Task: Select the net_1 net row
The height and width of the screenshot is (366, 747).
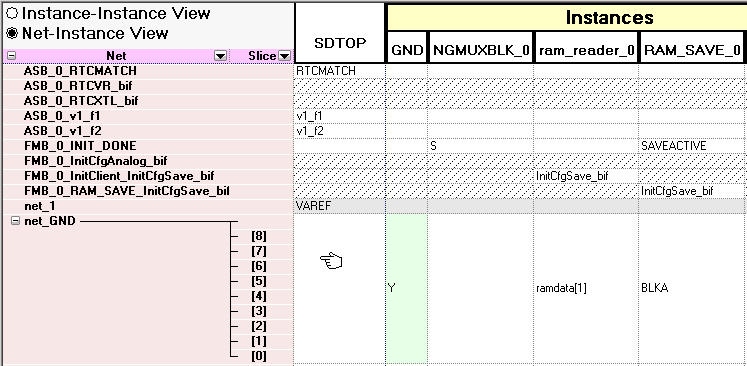Action: click(x=148, y=206)
